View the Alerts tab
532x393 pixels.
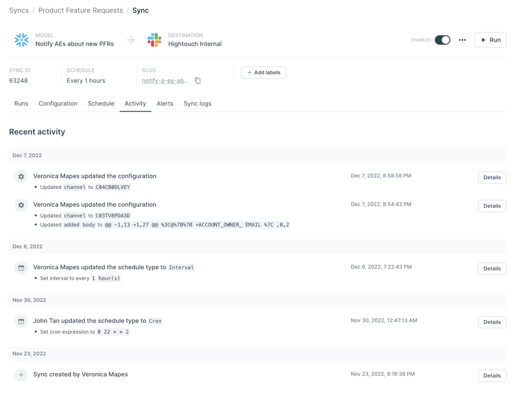pos(165,103)
